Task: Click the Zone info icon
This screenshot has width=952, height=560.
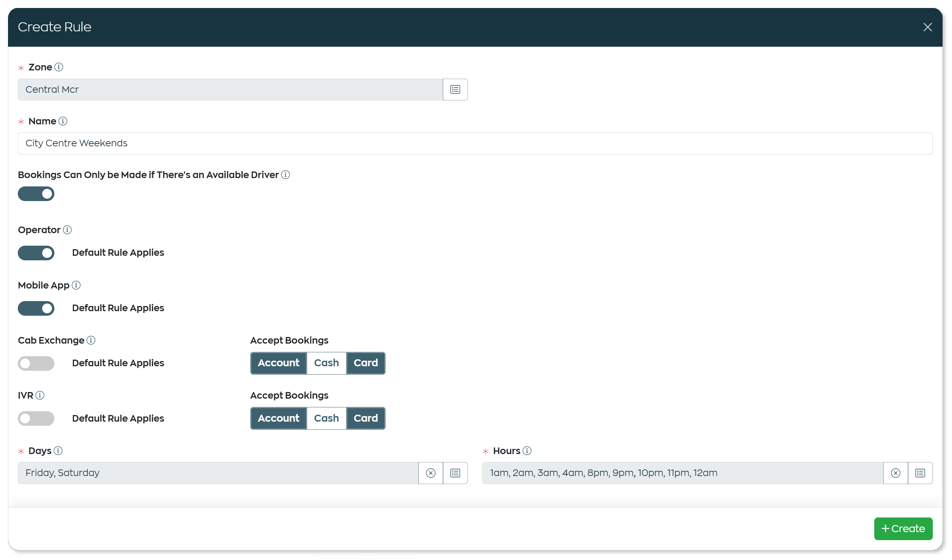Action: (59, 67)
